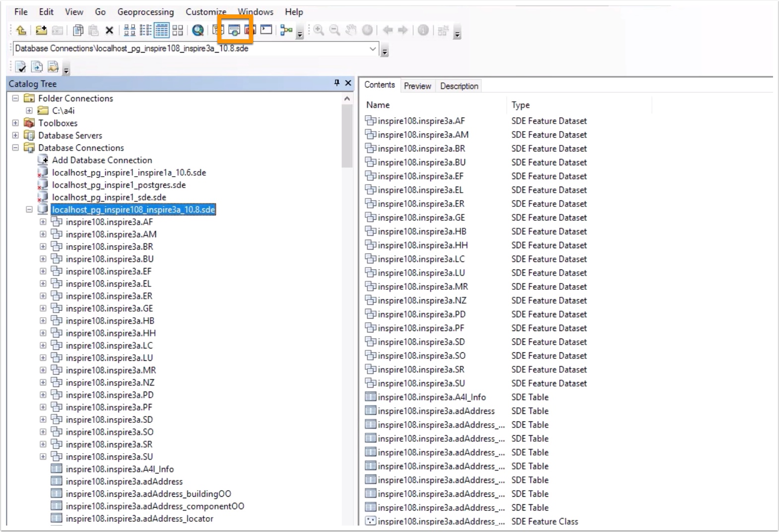Screen dimensions: 779x532
Task: Collapse the Database Connections node
Action: click(x=15, y=148)
